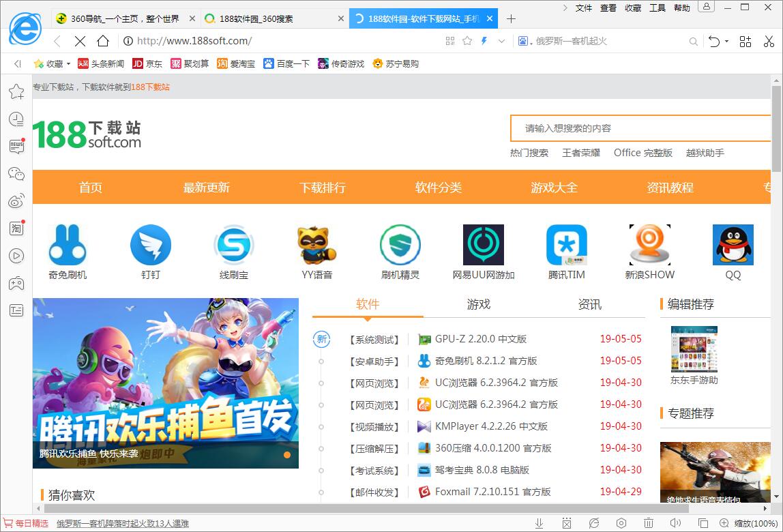Open Weibo icon in left sidebar
783x532 pixels.
click(16, 201)
